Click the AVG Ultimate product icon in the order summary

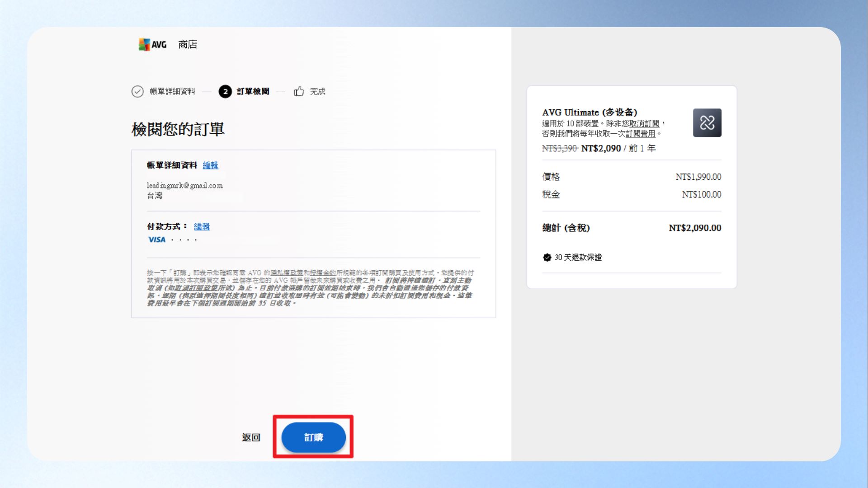tap(707, 122)
